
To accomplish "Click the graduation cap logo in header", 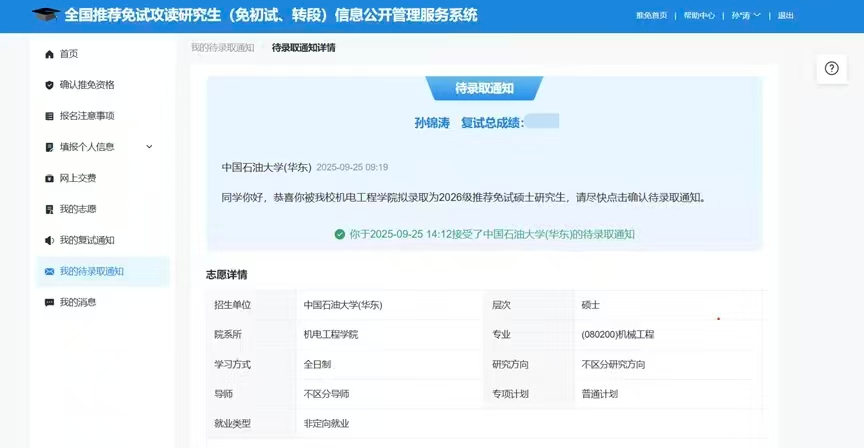I will tap(45, 15).
